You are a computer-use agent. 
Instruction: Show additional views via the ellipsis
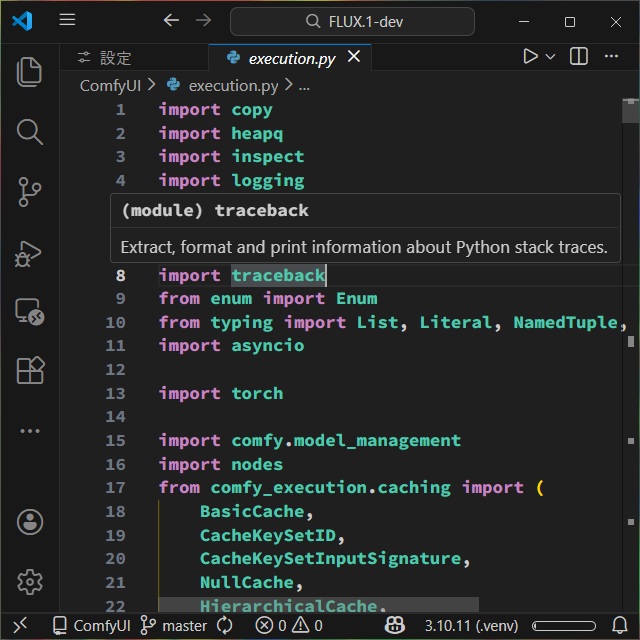29,431
